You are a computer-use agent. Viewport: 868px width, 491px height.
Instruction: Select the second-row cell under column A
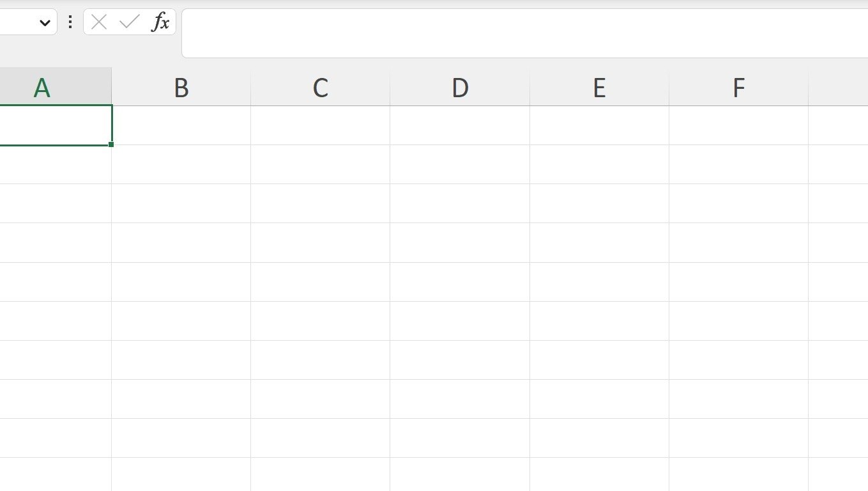tap(56, 165)
